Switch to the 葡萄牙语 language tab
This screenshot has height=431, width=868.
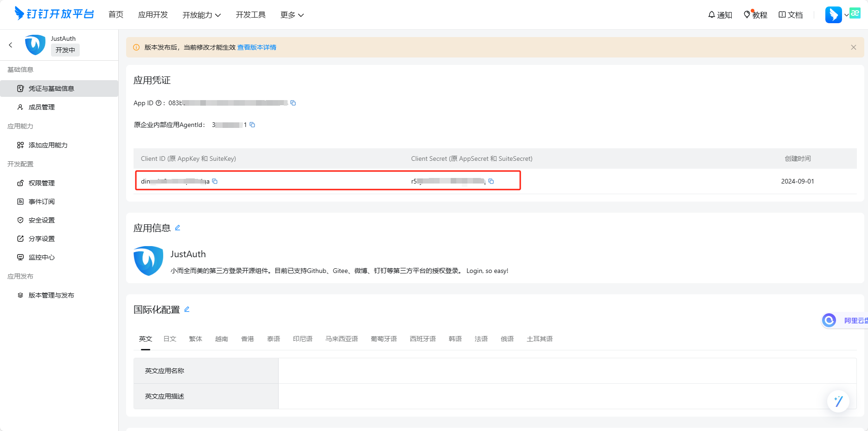point(384,339)
